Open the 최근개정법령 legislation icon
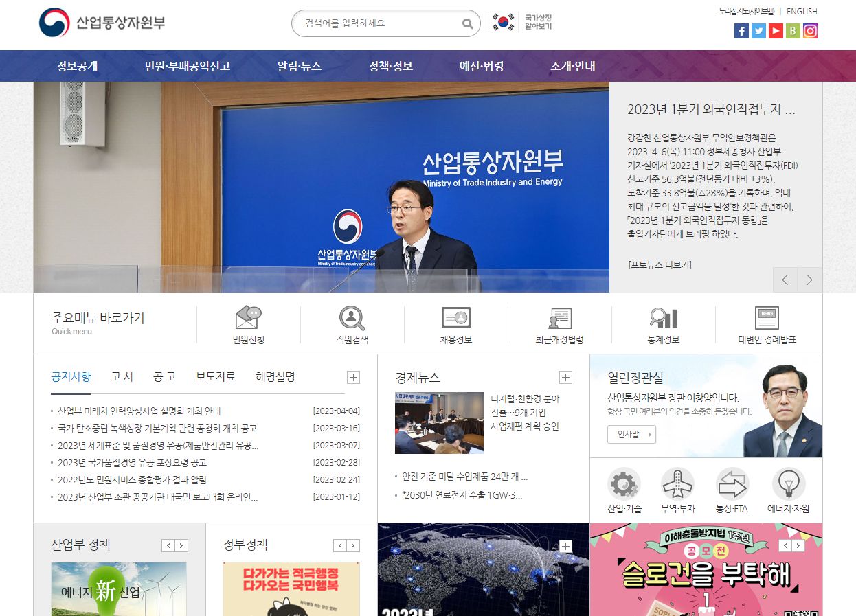 559,317
